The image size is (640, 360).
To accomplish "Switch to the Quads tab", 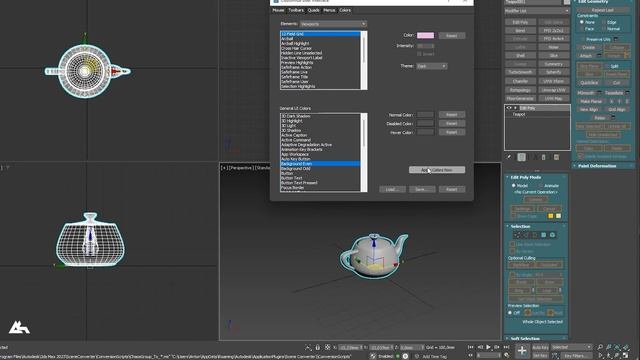I will 313,10.
